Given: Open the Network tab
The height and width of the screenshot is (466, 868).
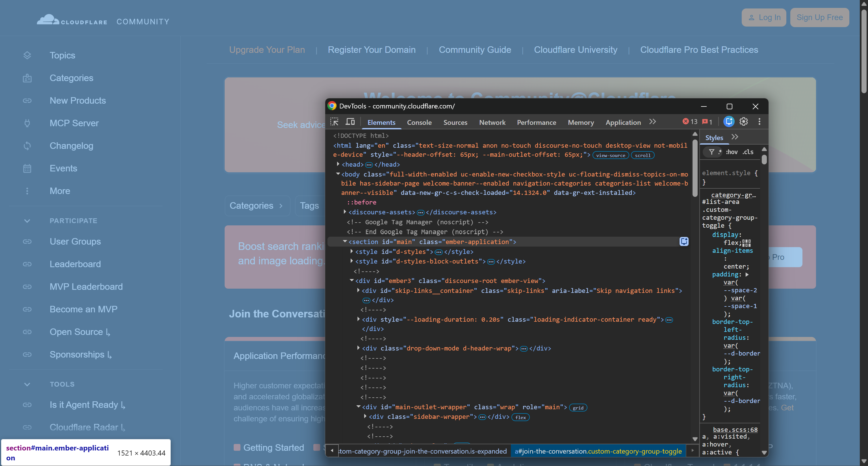Looking at the screenshot, I should pos(492,122).
